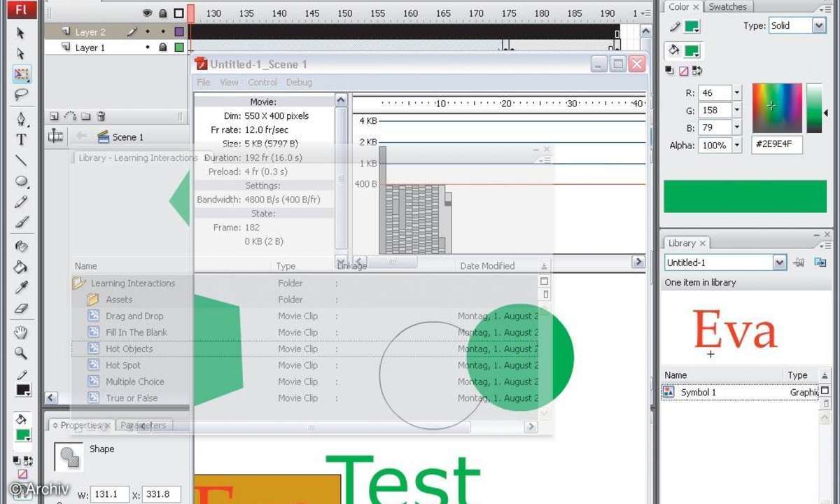Select the Eraser tool
840x504 pixels.
21,309
